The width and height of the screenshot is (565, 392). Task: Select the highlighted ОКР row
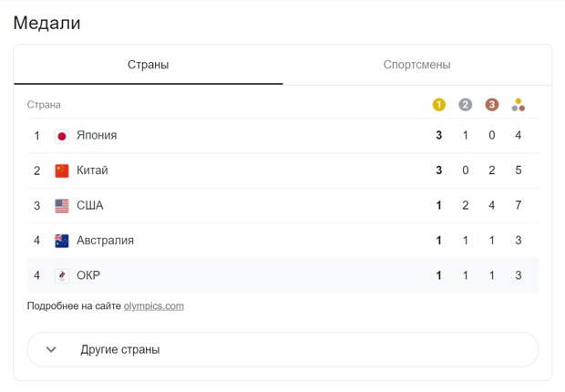(x=282, y=275)
